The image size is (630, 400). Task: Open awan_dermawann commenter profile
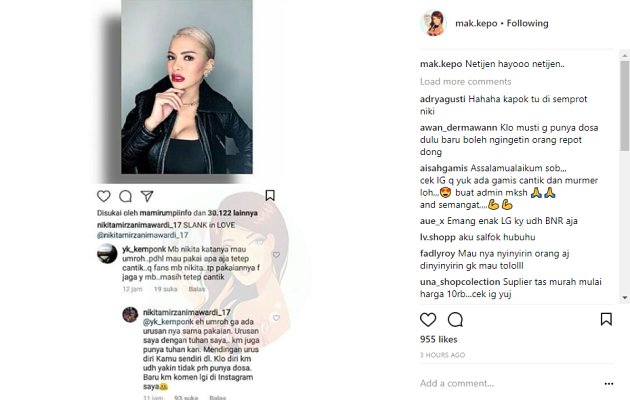[x=458, y=128]
